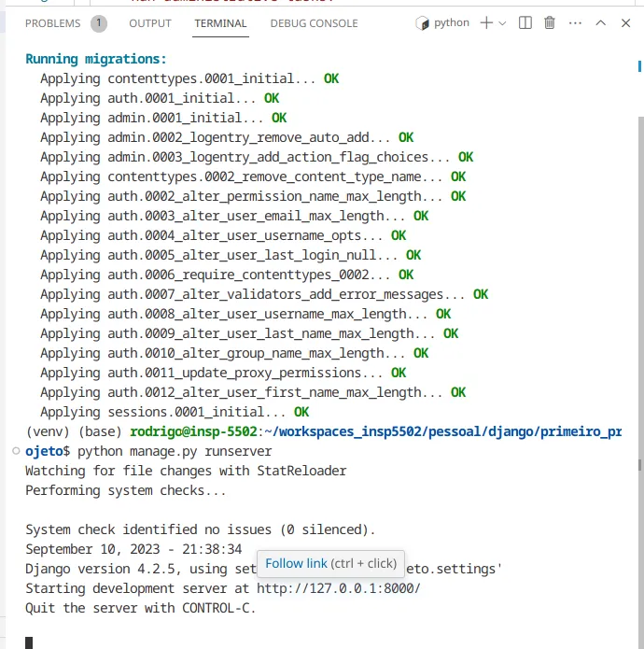Image resolution: width=644 pixels, height=649 pixels.
Task: Click the workspaces_insp5502 path text
Action: (350, 431)
